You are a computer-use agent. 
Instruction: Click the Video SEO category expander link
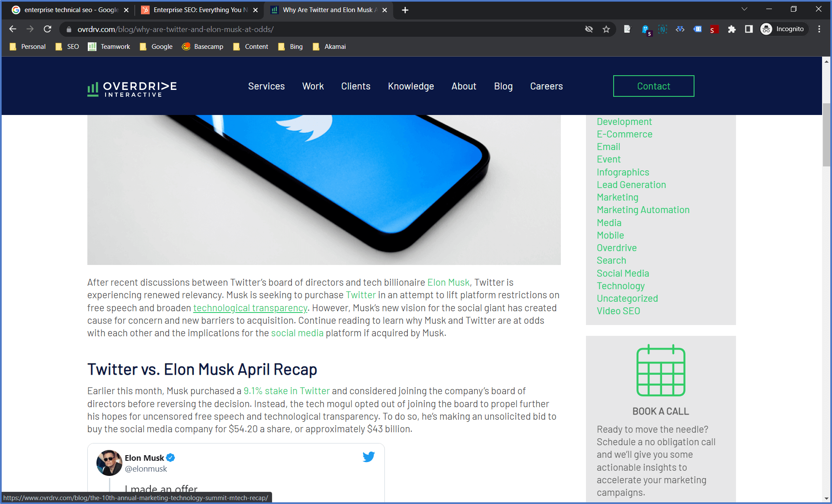tap(618, 310)
